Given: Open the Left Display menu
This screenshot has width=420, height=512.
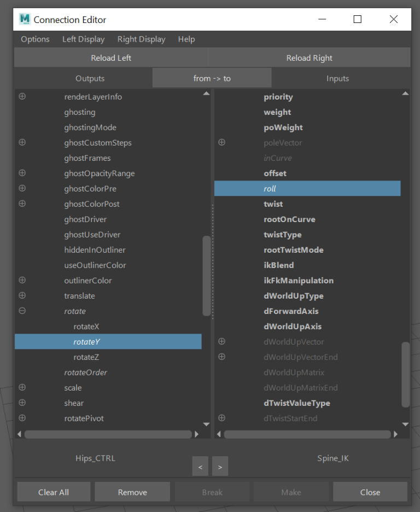Looking at the screenshot, I should point(83,39).
